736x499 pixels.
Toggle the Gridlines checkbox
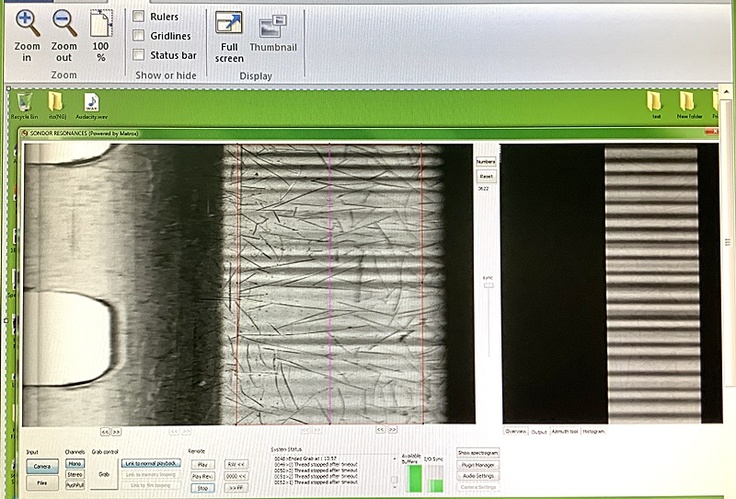coord(139,36)
